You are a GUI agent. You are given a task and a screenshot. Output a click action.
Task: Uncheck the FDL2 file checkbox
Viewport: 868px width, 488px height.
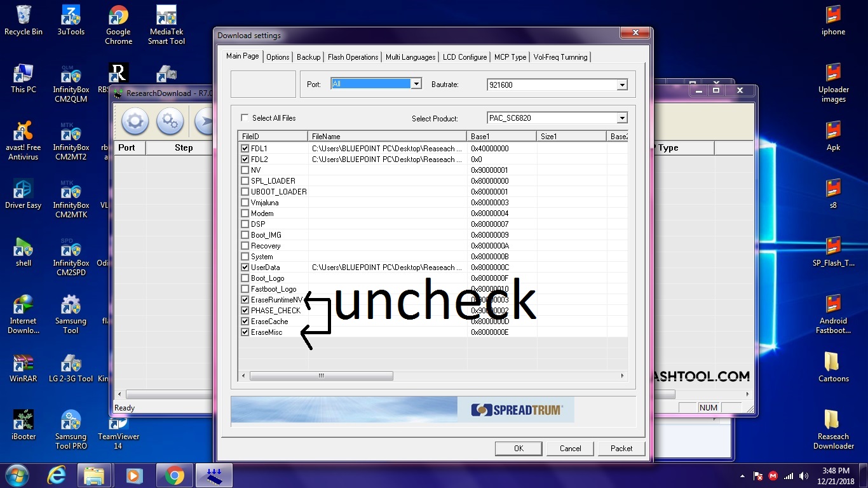pyautogui.click(x=245, y=159)
